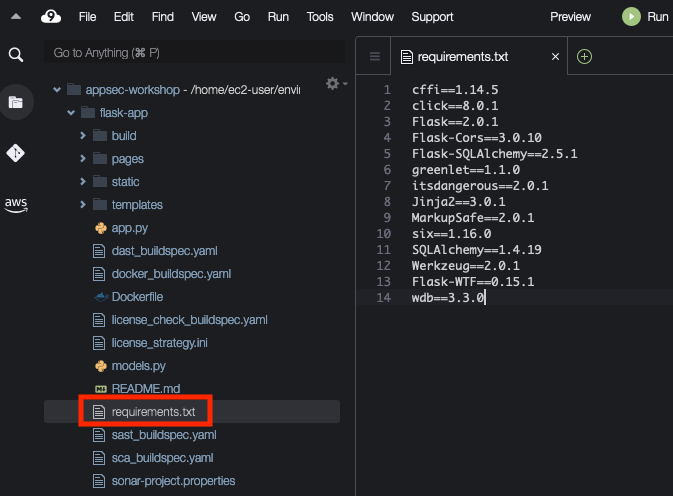This screenshot has height=496, width=673.
Task: Open the Tools menu
Action: [x=320, y=17]
